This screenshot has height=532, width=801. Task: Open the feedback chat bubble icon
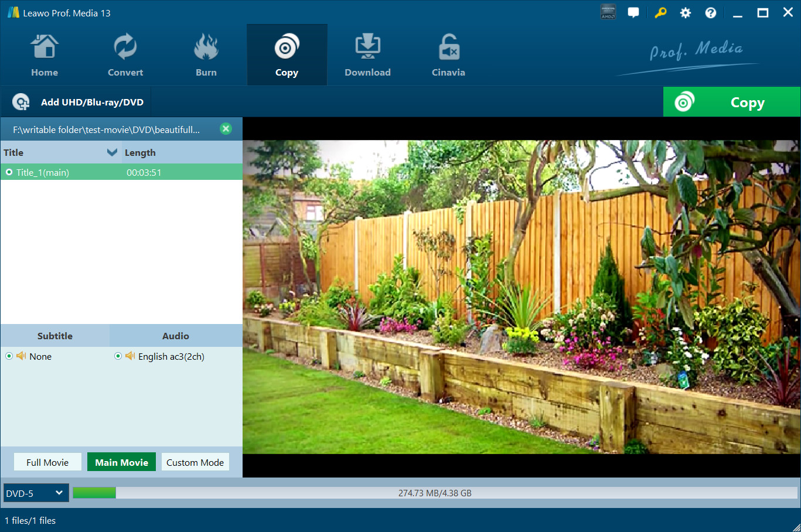[633, 13]
